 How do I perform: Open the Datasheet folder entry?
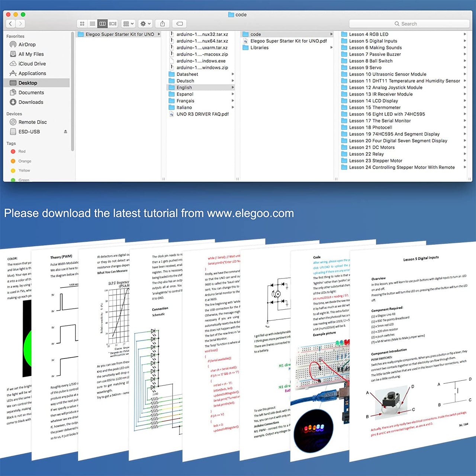(x=187, y=74)
